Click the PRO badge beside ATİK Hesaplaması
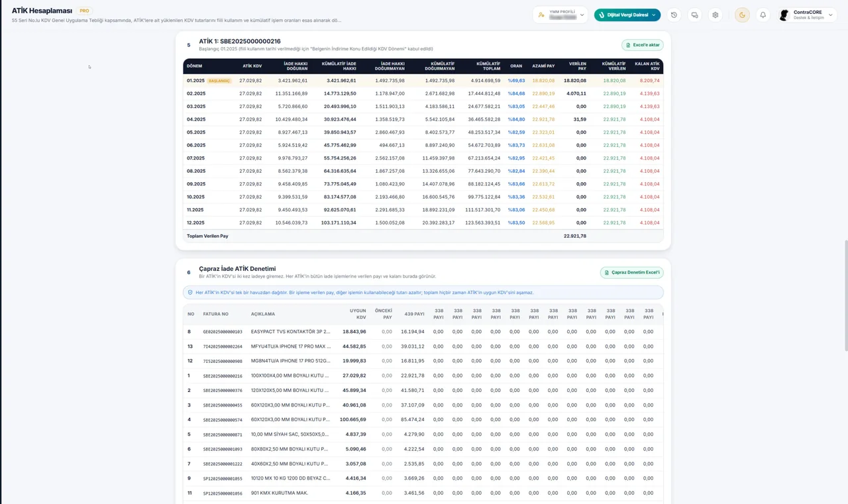848x504 pixels. [x=84, y=11]
